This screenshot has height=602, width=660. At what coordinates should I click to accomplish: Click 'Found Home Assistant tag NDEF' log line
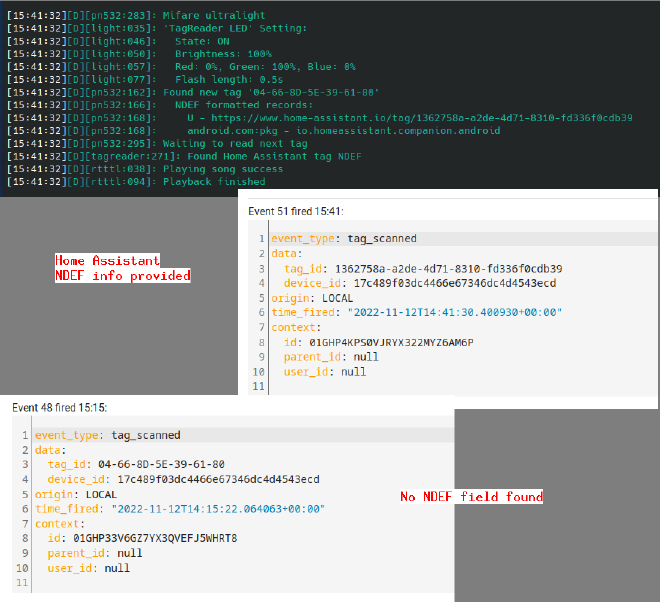(184, 156)
